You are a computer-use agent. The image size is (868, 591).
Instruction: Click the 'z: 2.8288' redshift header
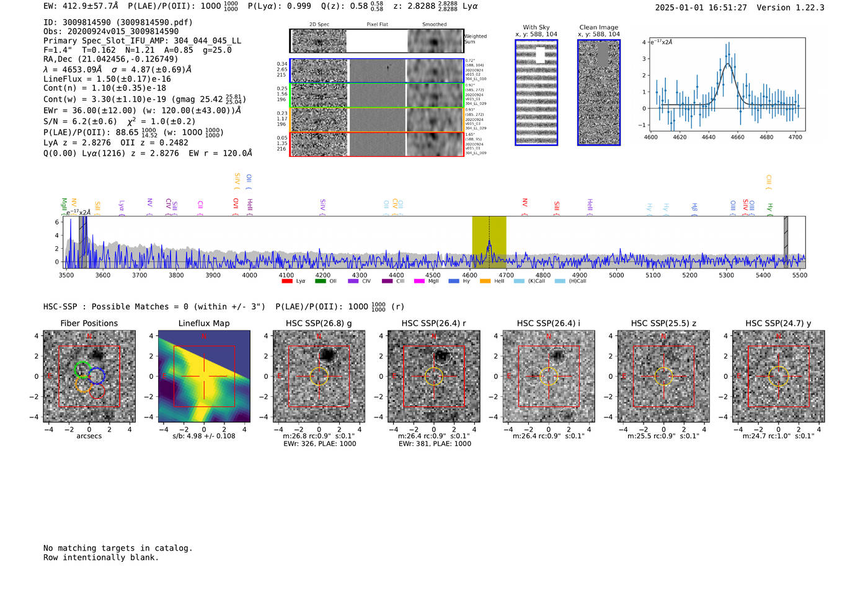click(415, 6)
